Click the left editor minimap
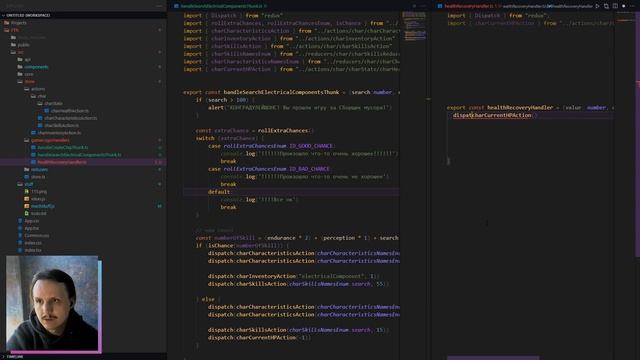 point(414,27)
